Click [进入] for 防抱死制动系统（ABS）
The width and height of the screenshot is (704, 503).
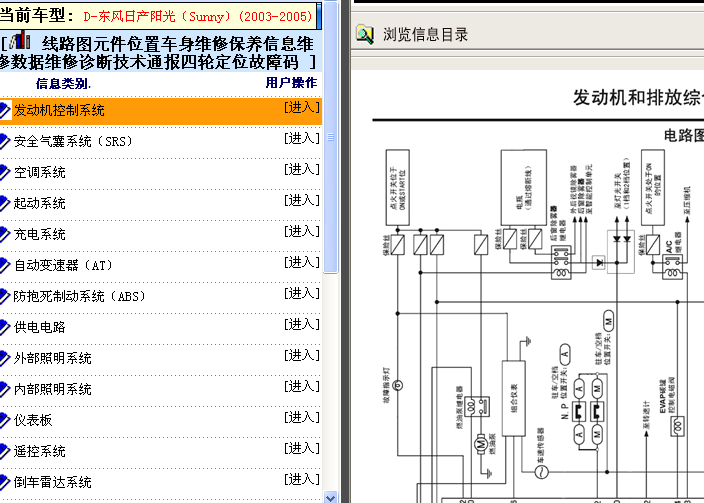(302, 294)
